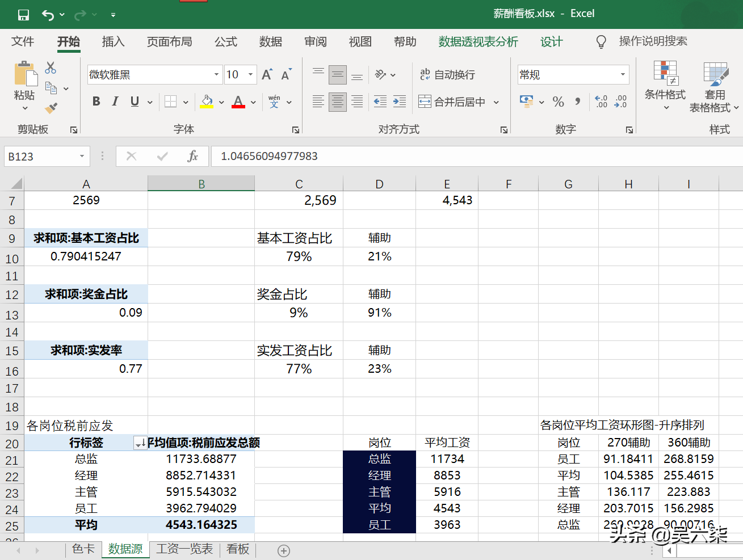Toggle bold formatting
The height and width of the screenshot is (560, 743).
(96, 102)
